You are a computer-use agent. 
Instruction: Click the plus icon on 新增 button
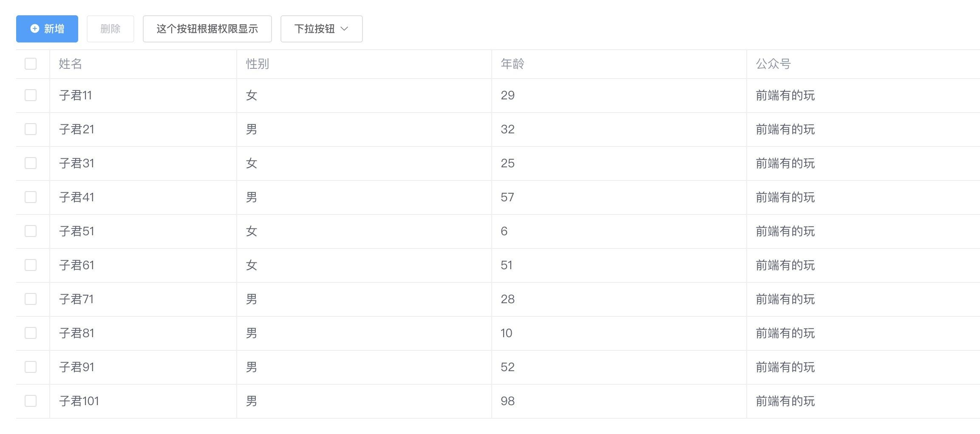tap(35, 28)
